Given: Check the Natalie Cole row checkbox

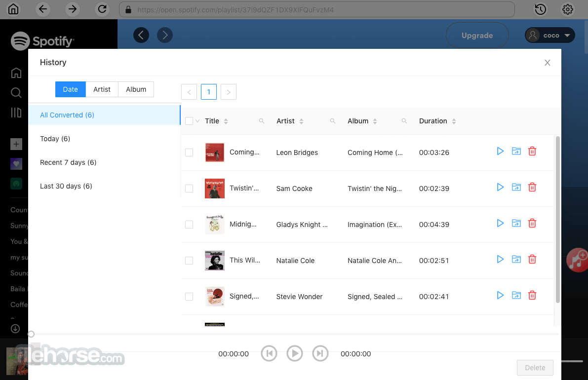Looking at the screenshot, I should click(x=189, y=261).
